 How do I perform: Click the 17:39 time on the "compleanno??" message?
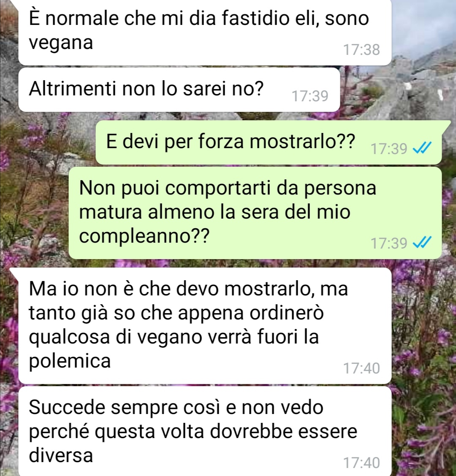click(389, 243)
